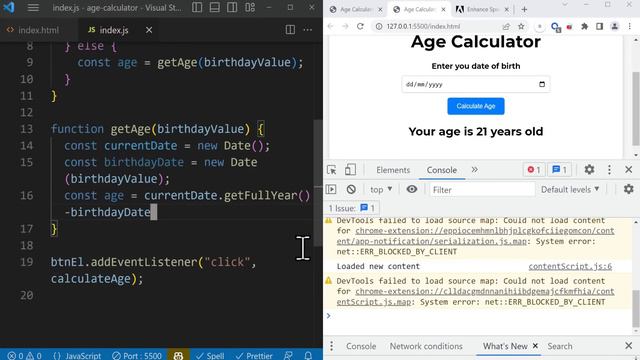The width and height of the screenshot is (640, 360).
Task: Open the Console tab in DevTools
Action: [x=442, y=170]
